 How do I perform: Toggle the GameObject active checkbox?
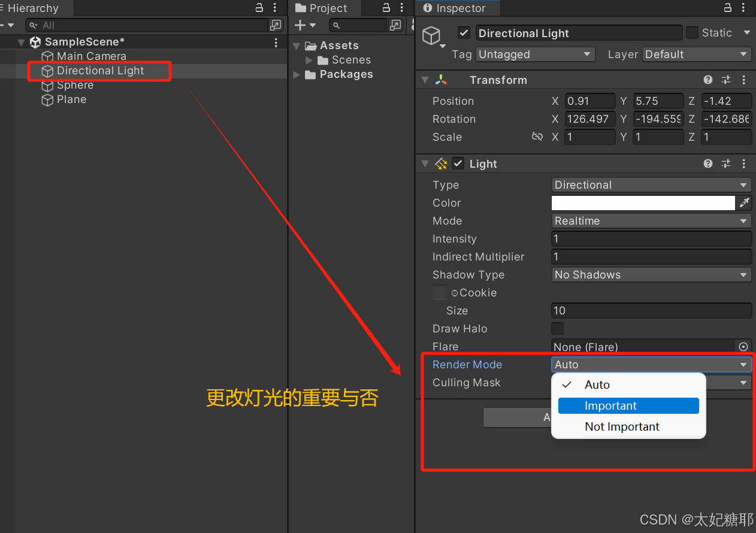coord(464,33)
